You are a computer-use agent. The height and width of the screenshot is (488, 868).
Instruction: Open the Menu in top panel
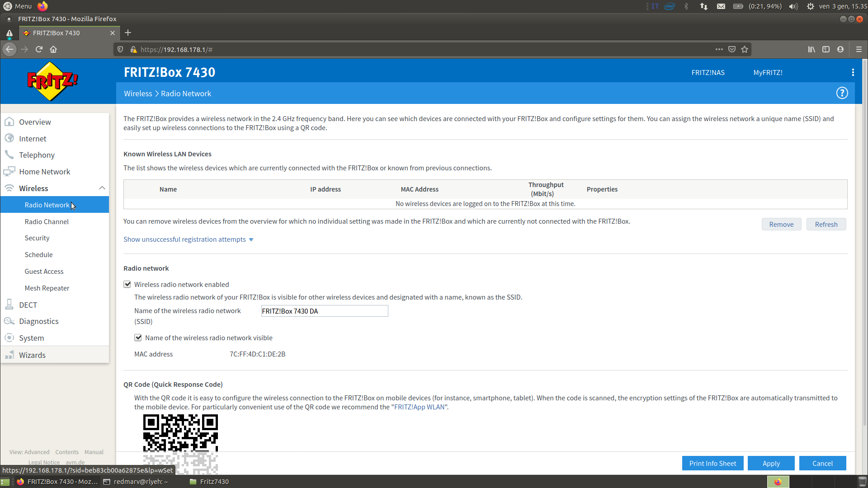18,6
